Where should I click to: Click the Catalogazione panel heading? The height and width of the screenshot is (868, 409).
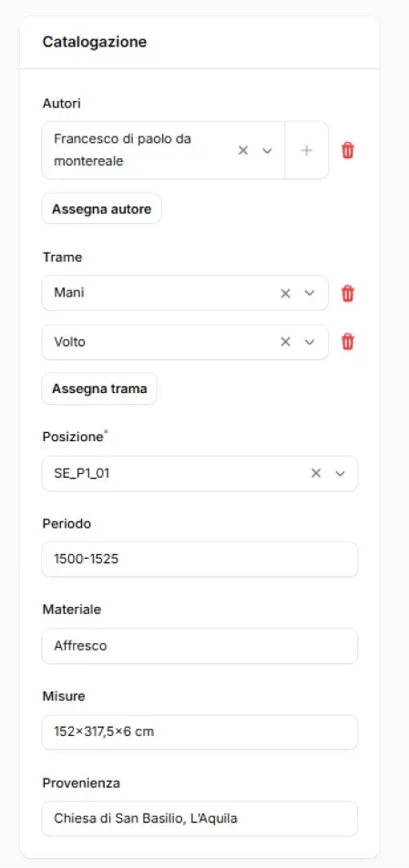click(95, 42)
